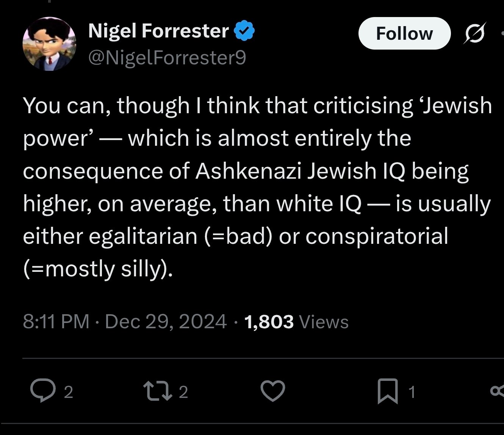Image resolution: width=504 pixels, height=435 pixels.
Task: Open the more options dots menu
Action: (502, 33)
